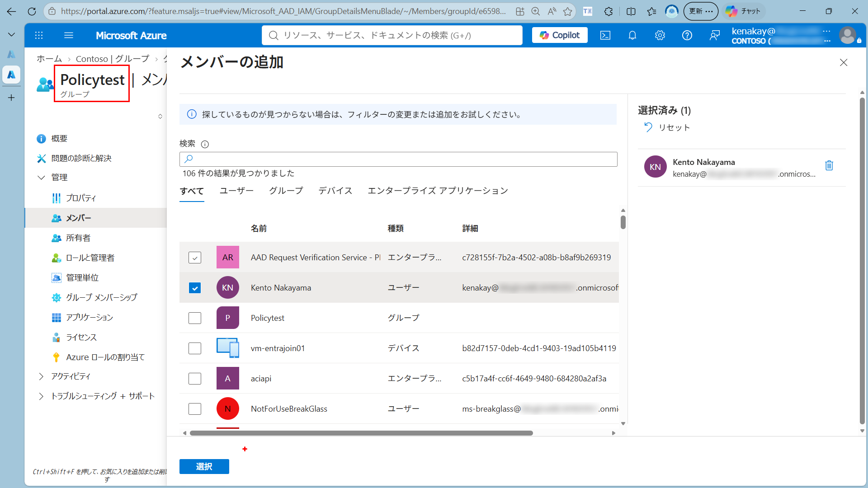
Task: Switch to the すべて tab
Action: tap(192, 191)
